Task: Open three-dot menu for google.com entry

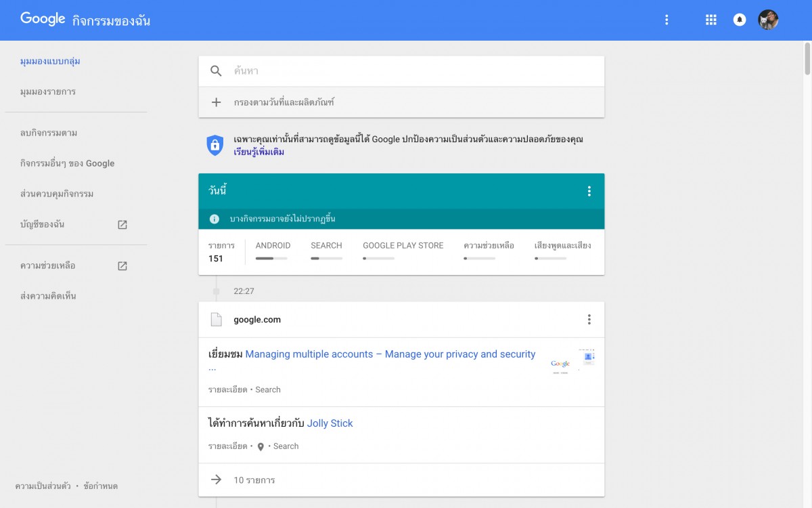Action: coord(589,320)
